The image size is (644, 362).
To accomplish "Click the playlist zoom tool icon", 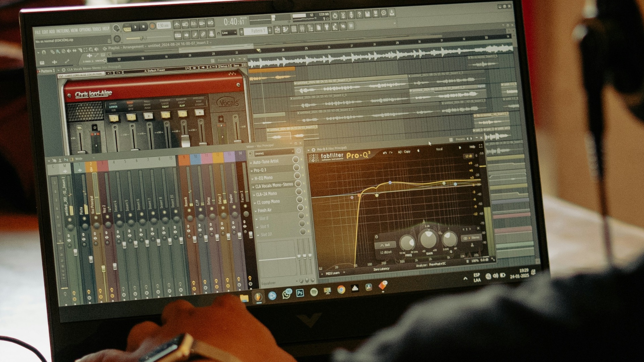I will (x=91, y=50).
